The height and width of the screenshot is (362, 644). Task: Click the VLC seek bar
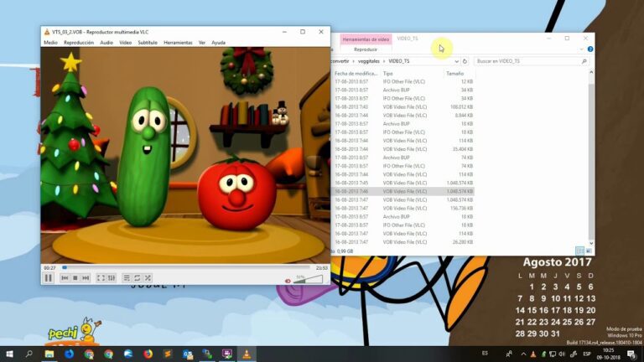click(187, 267)
